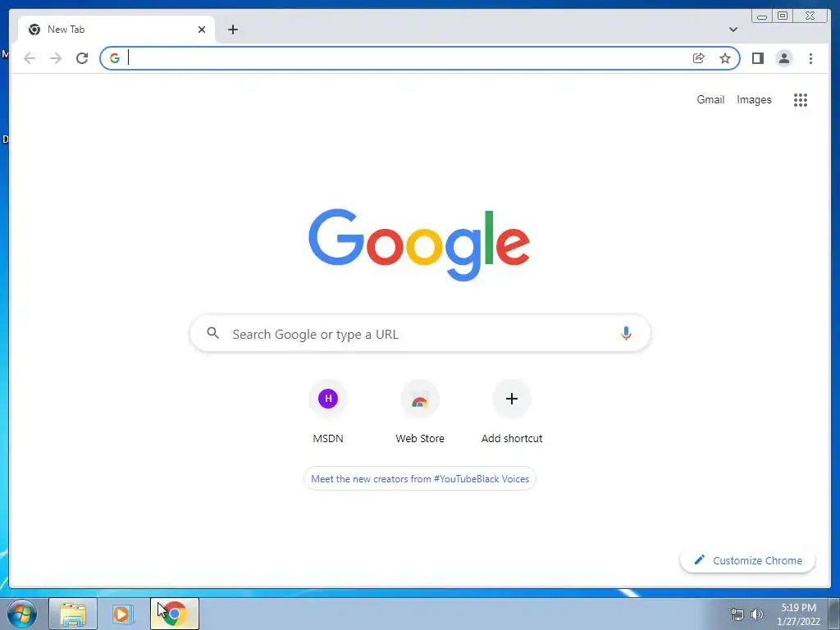Image resolution: width=840 pixels, height=630 pixels.
Task: Open a new tab with plus button
Action: click(x=232, y=30)
